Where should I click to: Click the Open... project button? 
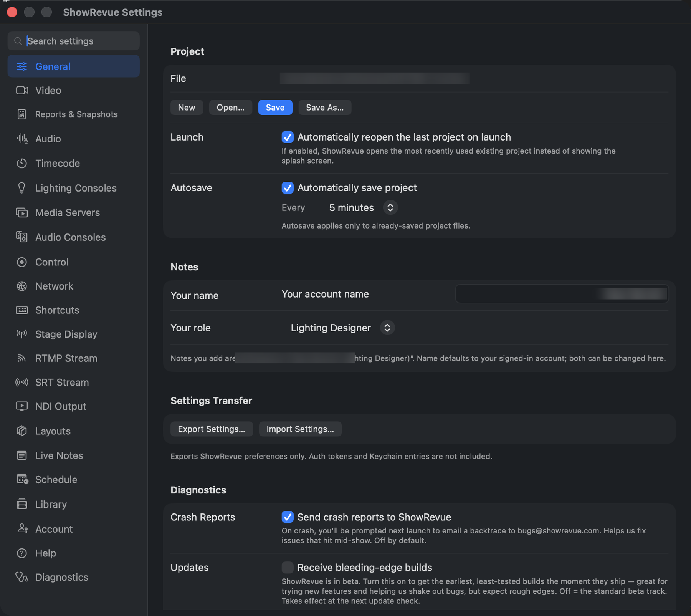tap(230, 108)
